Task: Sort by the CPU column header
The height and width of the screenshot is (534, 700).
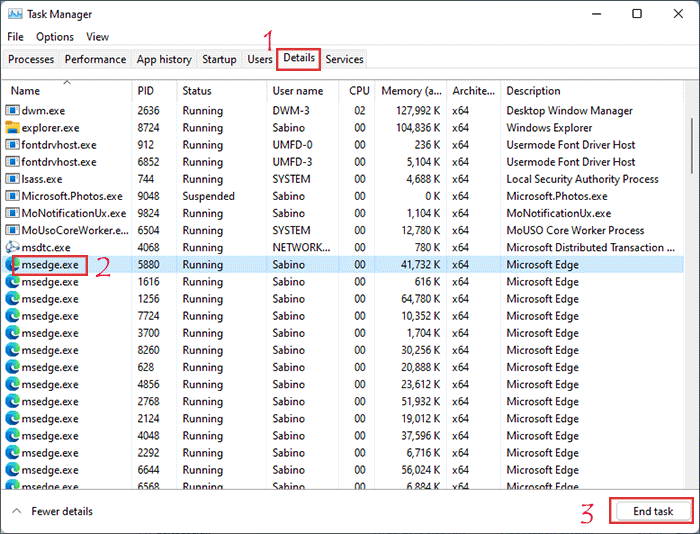Action: (357, 91)
